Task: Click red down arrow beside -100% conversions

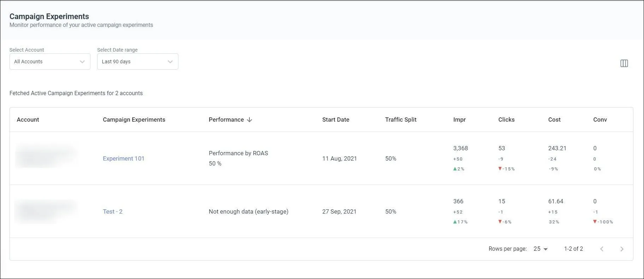Action: 595,222
